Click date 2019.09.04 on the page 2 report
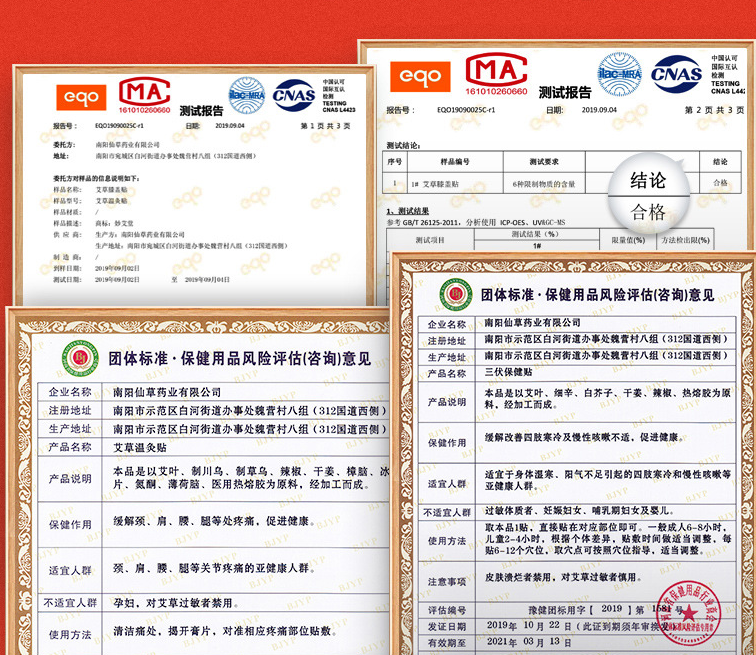 (599, 110)
